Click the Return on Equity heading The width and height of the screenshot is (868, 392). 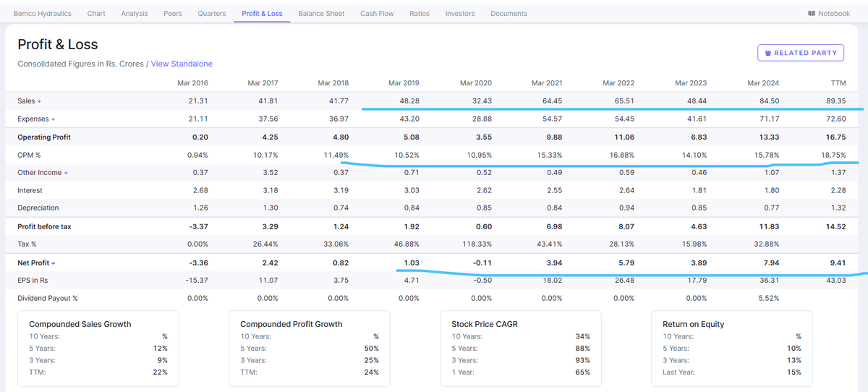(694, 324)
